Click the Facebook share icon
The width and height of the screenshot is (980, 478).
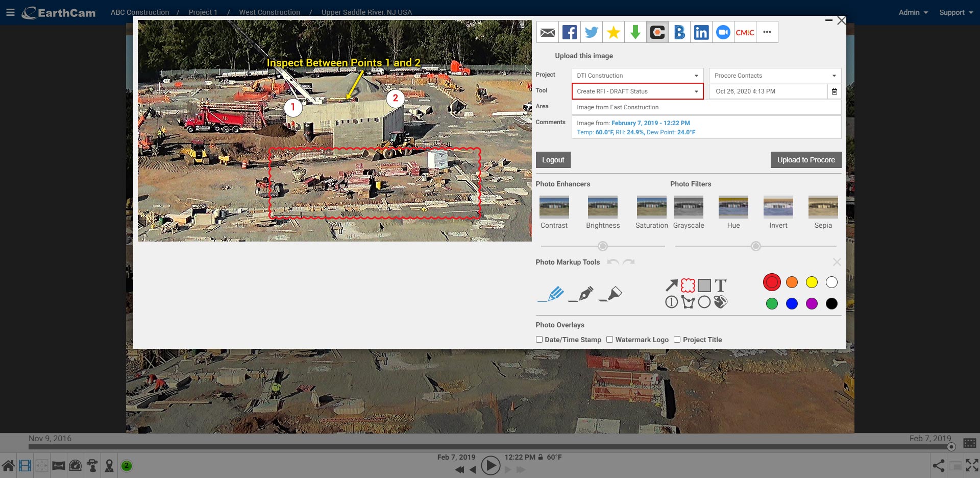click(569, 32)
